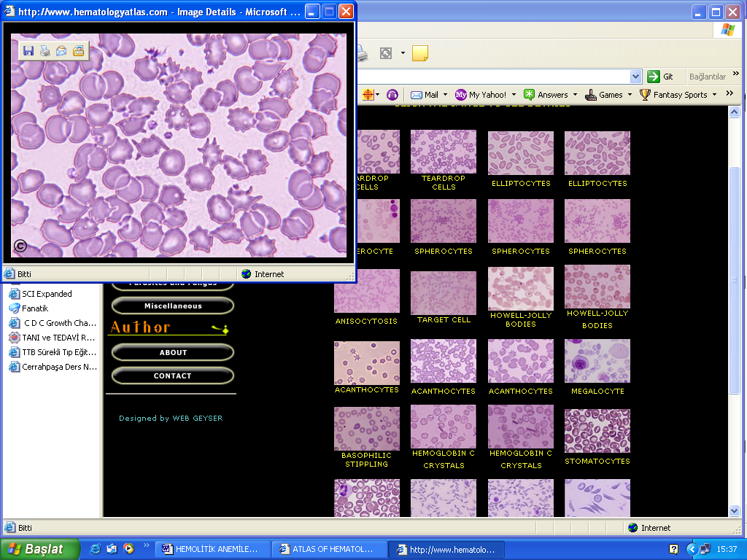Open the SPHEROCYTES thumbnail below TEARDROP CELLS

444,221
